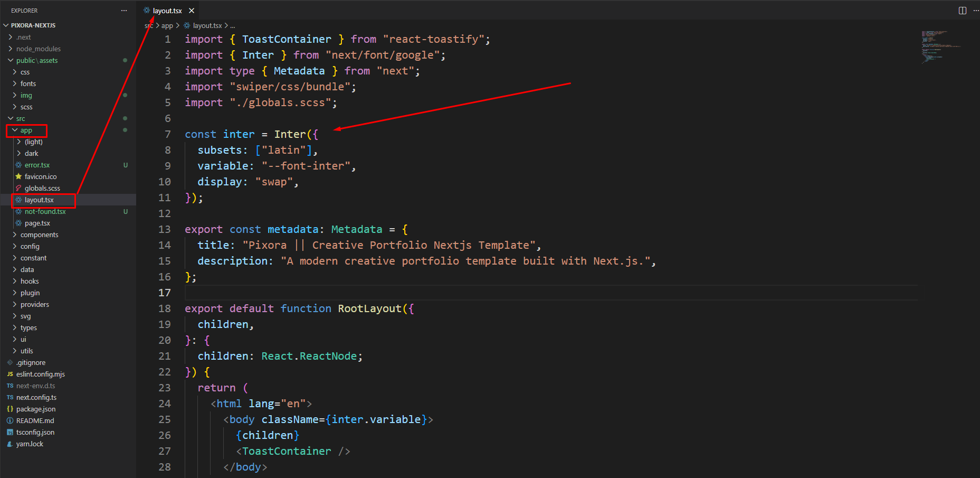980x478 pixels.
Task: Place cursor on empty line 17
Action: (x=551, y=293)
